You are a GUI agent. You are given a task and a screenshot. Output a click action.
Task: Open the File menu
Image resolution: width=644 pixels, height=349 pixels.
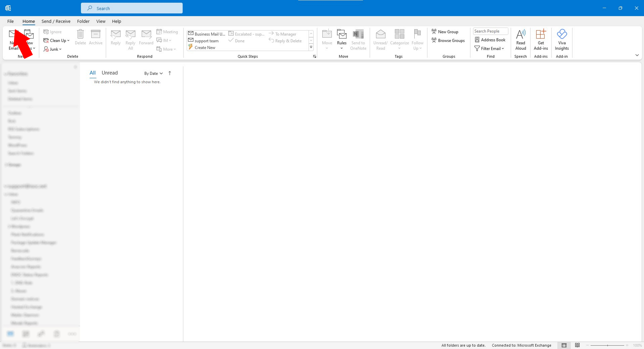(10, 21)
